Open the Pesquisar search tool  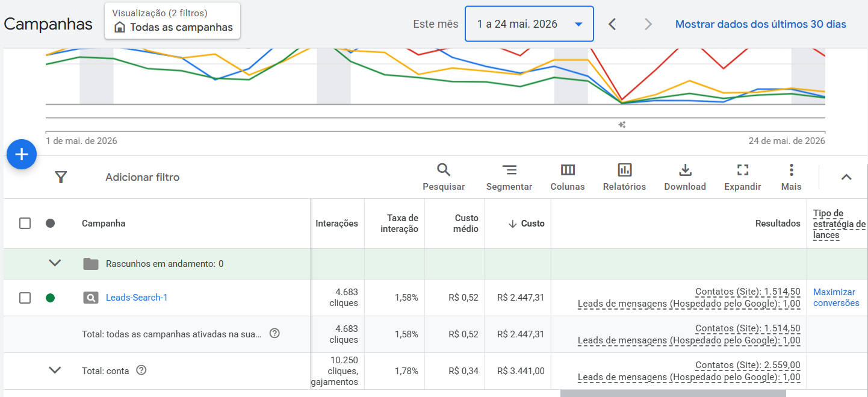point(444,177)
